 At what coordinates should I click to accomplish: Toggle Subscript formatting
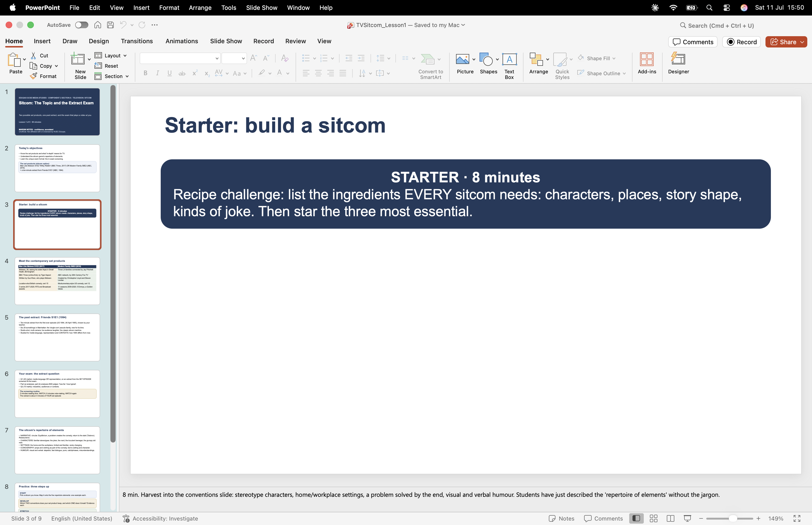click(x=207, y=74)
